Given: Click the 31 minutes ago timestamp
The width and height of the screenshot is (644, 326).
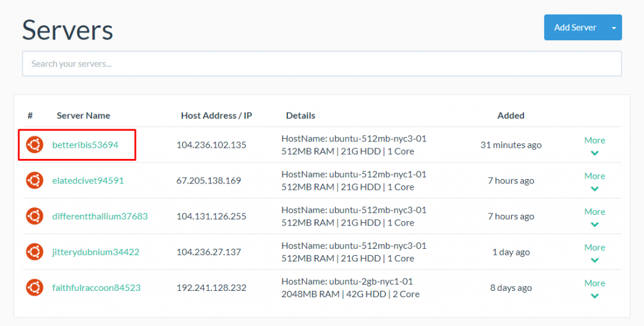Looking at the screenshot, I should click(x=511, y=144).
